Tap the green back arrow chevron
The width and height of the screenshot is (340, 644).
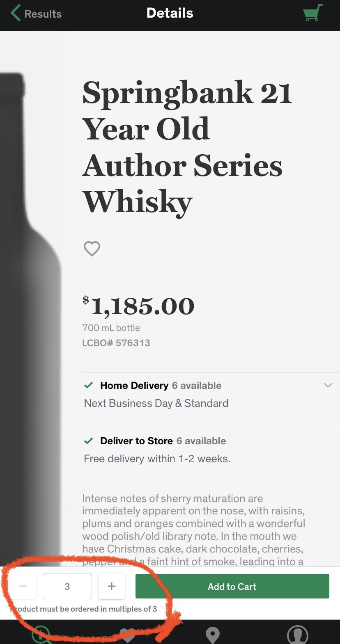pyautogui.click(x=16, y=13)
